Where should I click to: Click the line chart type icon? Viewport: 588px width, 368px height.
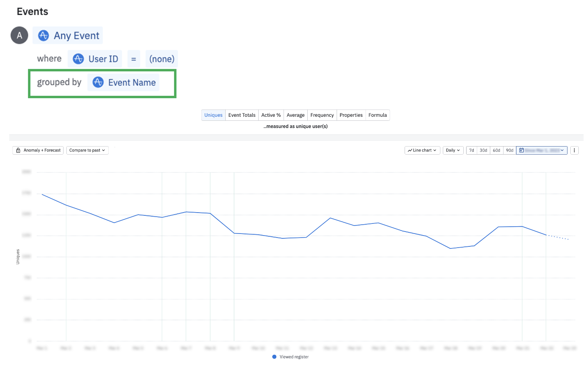point(410,150)
